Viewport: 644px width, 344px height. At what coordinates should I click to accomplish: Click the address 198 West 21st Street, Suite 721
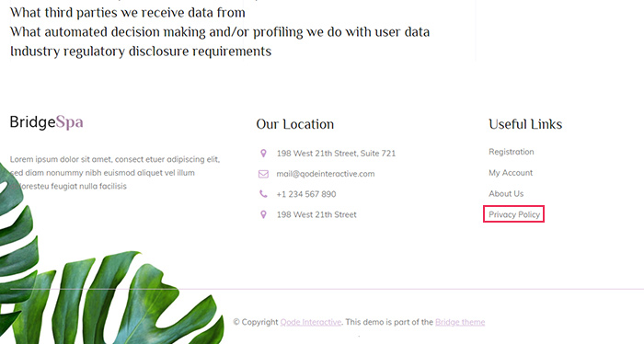[336, 154]
